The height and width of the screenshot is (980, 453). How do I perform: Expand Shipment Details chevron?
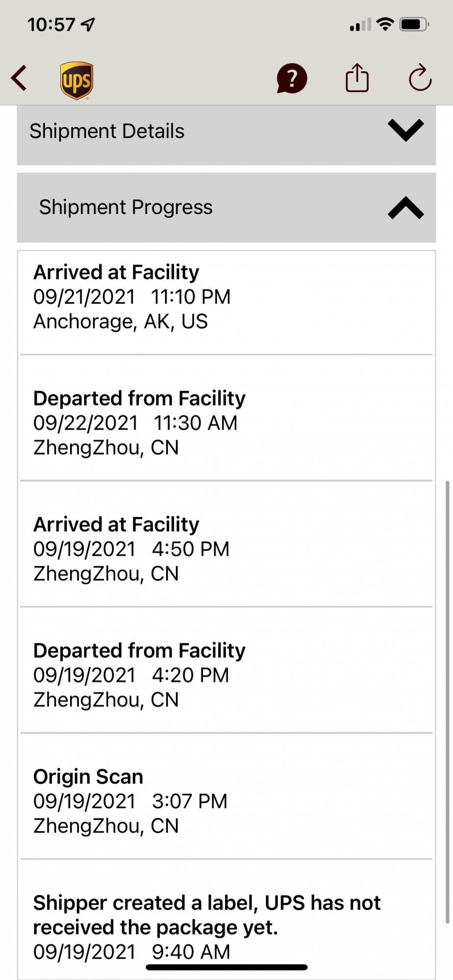pyautogui.click(x=405, y=130)
